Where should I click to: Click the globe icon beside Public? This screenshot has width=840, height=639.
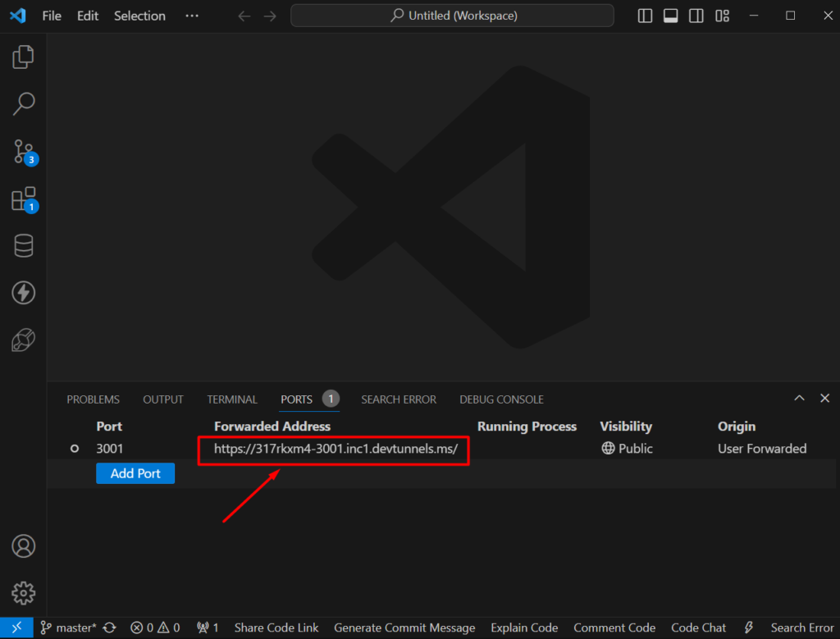(608, 449)
